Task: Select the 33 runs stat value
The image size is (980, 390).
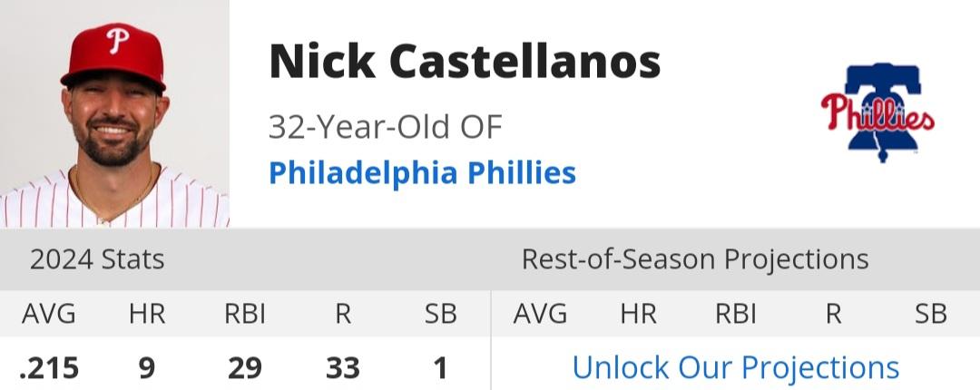Action: [x=343, y=368]
